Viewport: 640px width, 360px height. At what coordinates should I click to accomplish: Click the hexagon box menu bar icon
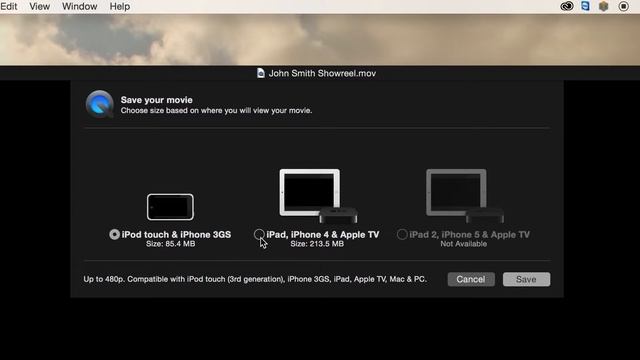pyautogui.click(x=604, y=6)
